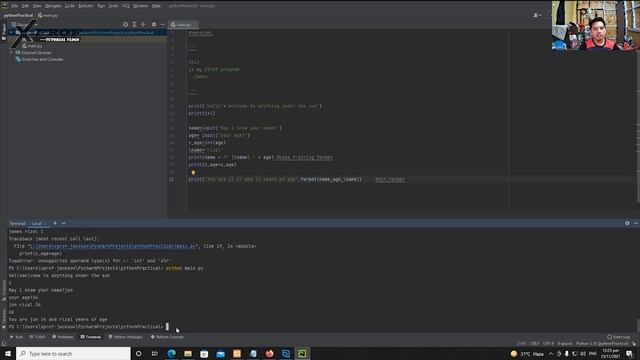Open Python Packages tool window
The height and width of the screenshot is (360, 640).
126,337
